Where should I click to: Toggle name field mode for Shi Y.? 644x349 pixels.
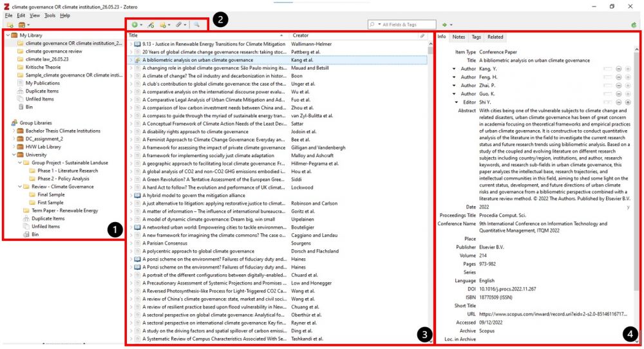tap(607, 102)
